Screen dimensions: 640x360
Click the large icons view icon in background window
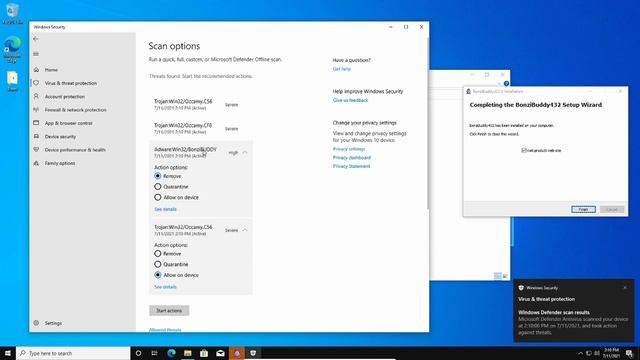[505, 276]
